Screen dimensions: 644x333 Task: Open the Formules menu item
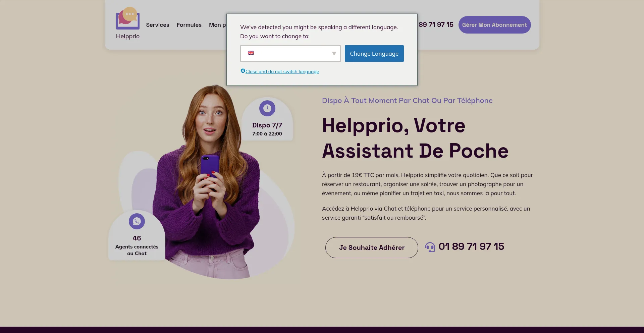(189, 25)
